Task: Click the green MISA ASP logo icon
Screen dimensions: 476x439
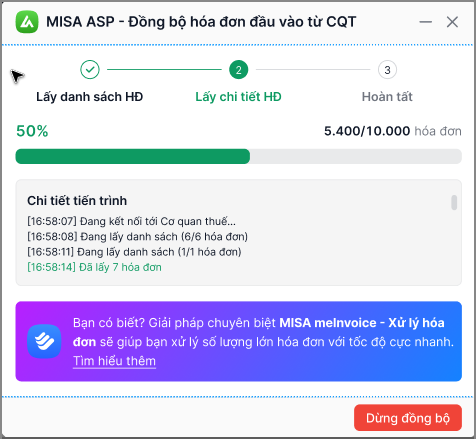Action: pyautogui.click(x=27, y=22)
